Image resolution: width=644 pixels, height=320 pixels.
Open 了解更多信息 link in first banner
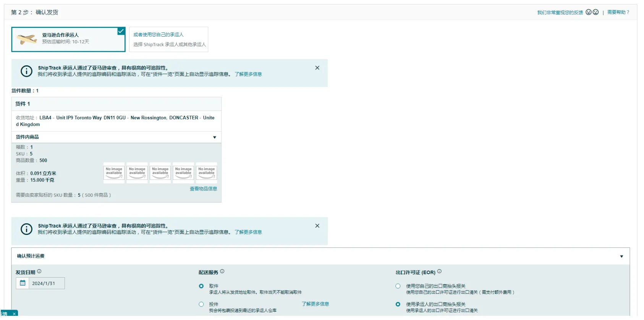(248, 74)
